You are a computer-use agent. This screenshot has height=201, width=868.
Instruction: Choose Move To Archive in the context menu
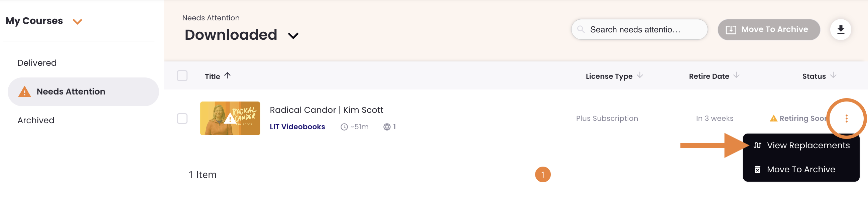coord(800,169)
